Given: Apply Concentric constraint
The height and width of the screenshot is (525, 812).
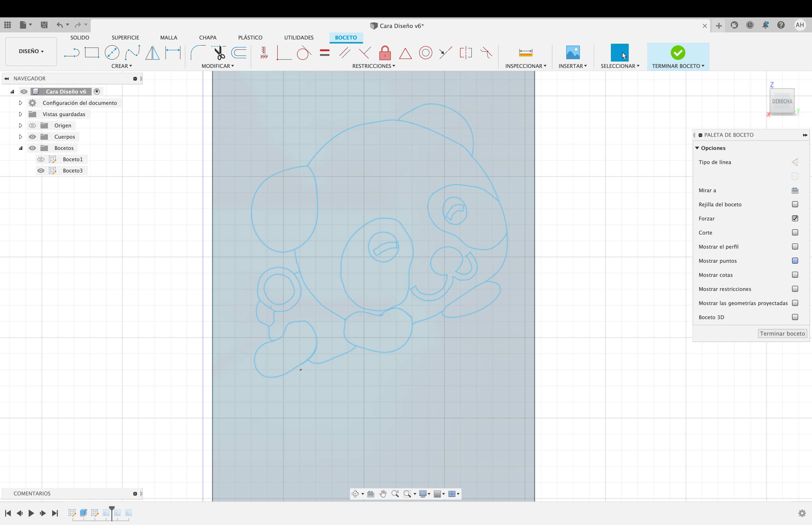Looking at the screenshot, I should [426, 52].
